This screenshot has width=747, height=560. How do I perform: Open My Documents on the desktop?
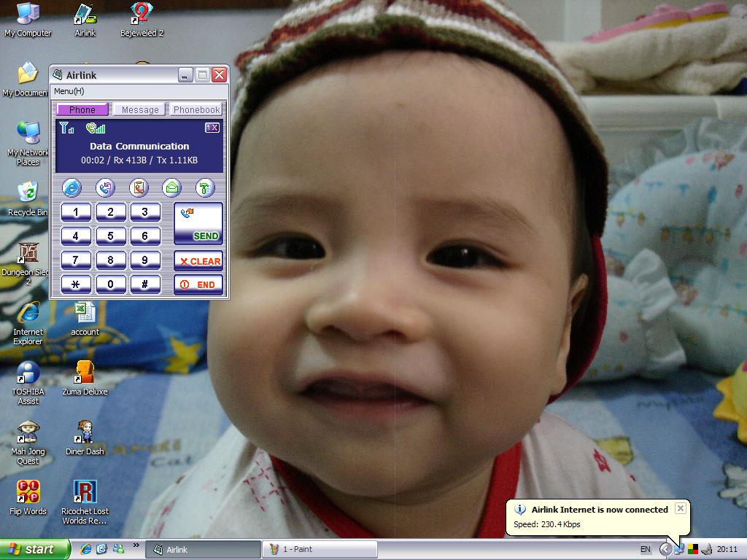[26, 79]
